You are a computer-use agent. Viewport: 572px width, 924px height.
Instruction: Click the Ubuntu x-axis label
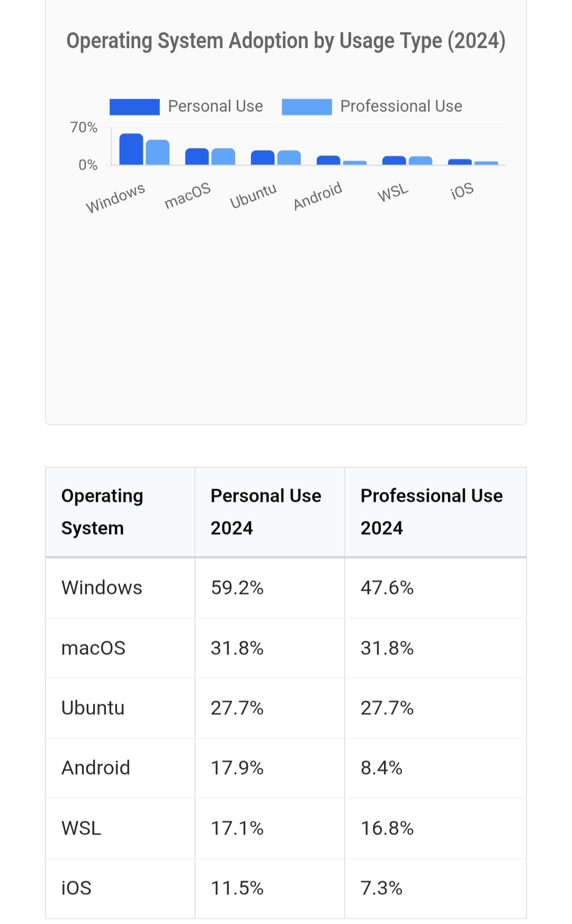point(253,196)
